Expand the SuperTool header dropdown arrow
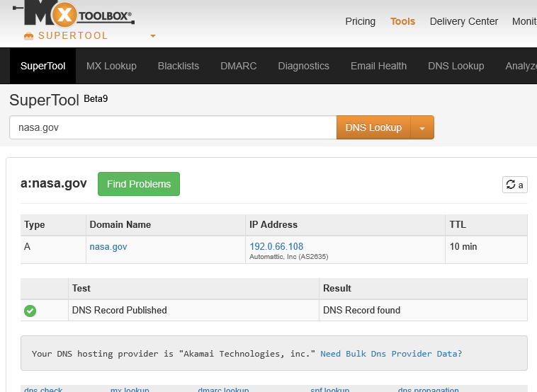 (x=153, y=36)
